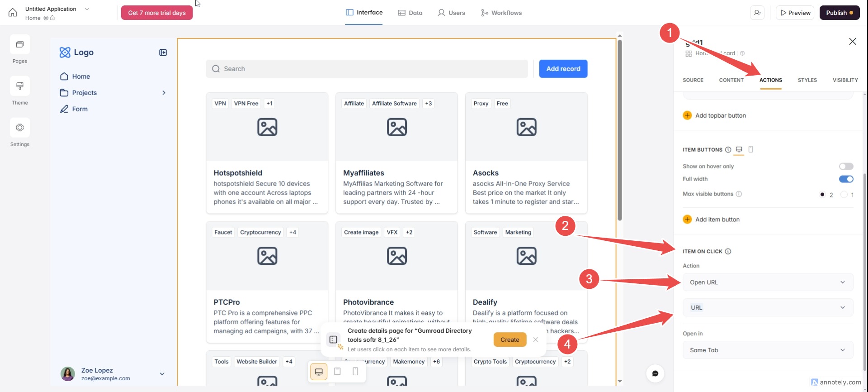
Task: Open the Action dropdown showing Open URL
Action: [x=768, y=282]
